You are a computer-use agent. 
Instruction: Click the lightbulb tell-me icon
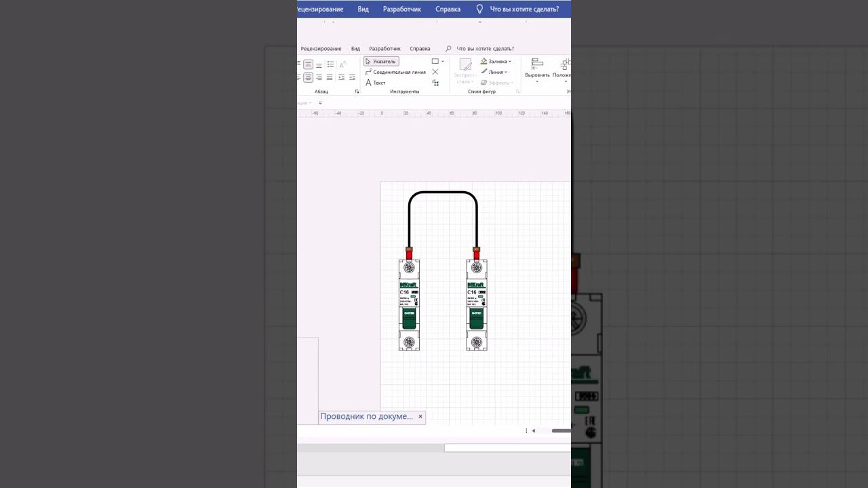pos(479,9)
